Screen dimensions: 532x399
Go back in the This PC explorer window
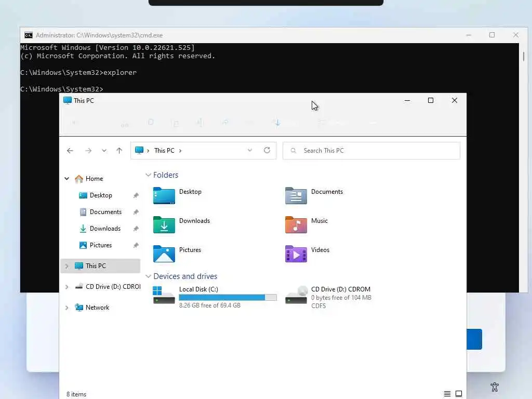(x=70, y=151)
